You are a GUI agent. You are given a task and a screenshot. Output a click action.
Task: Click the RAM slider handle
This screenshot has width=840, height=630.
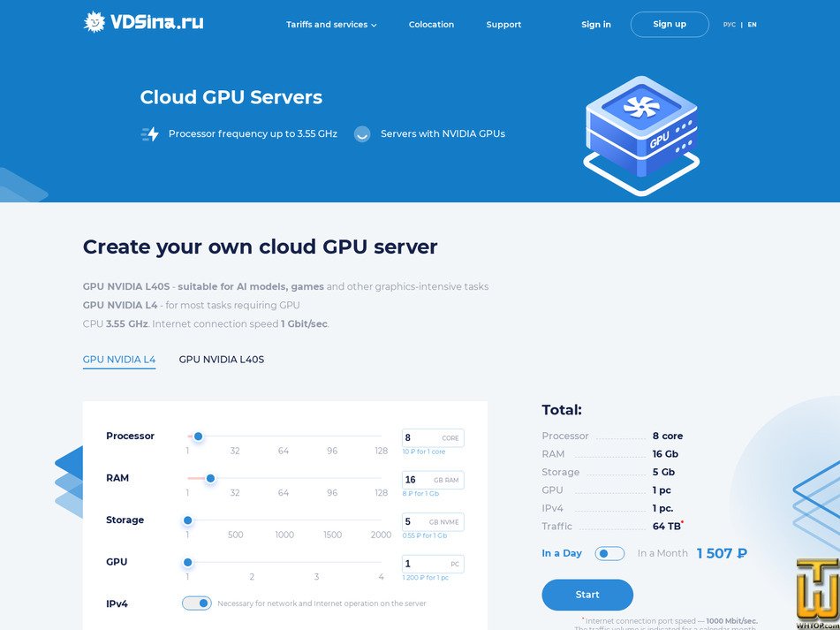pos(210,478)
